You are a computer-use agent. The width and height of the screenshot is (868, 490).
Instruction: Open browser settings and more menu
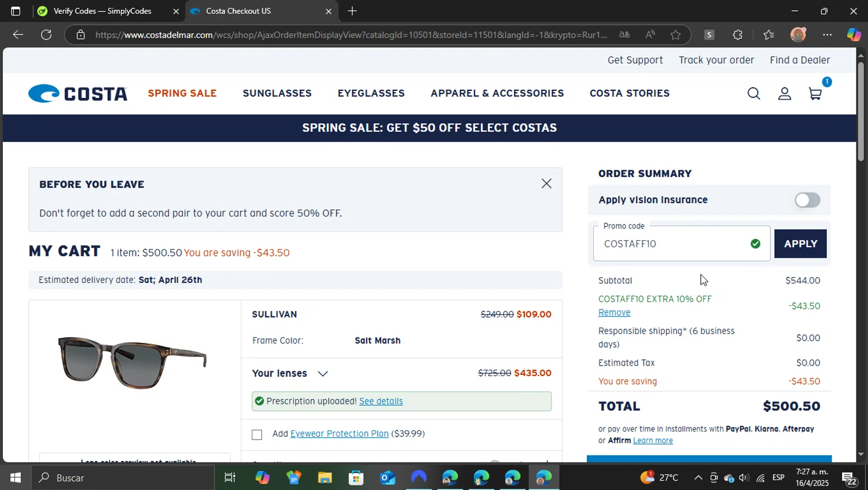tap(827, 35)
